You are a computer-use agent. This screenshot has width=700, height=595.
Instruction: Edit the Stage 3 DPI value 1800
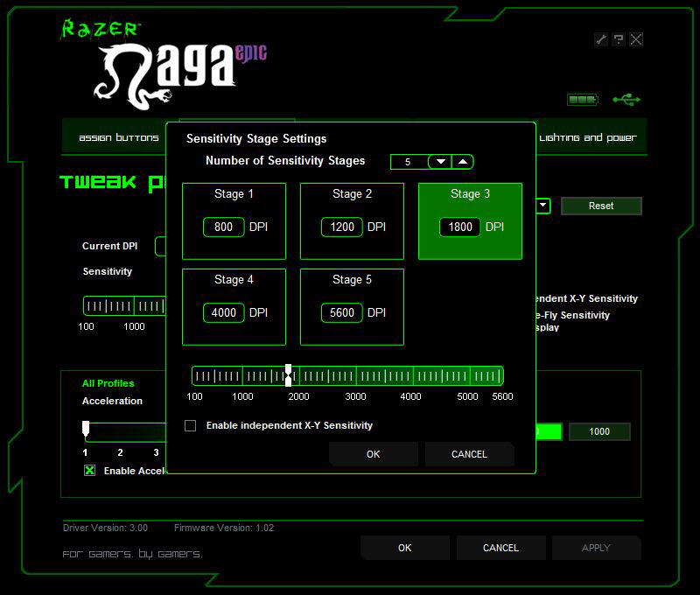point(460,227)
